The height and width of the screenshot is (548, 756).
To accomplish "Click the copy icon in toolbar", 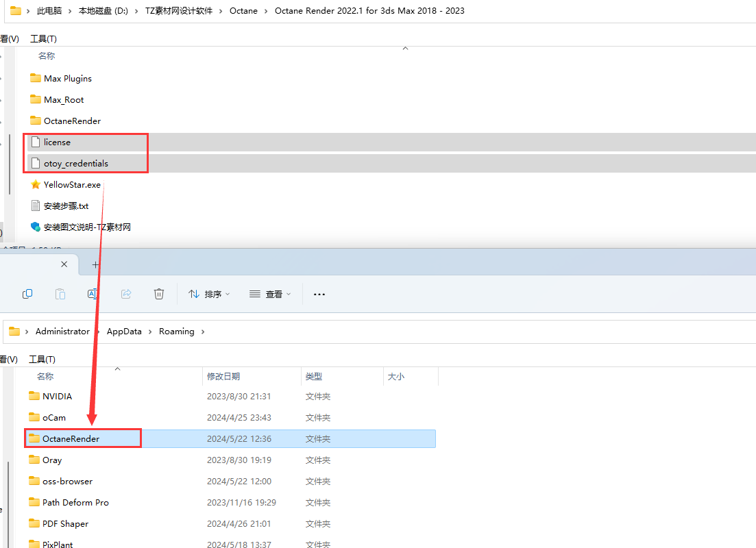I will 27,293.
